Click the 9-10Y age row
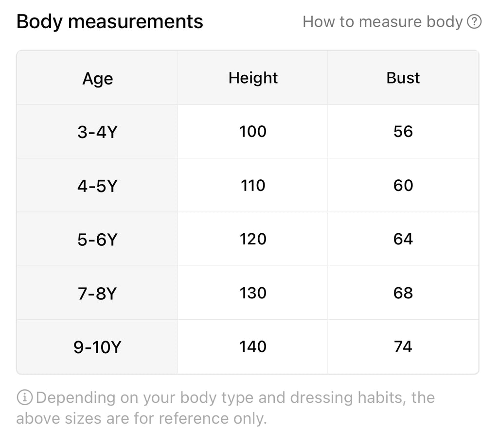 coord(97,347)
